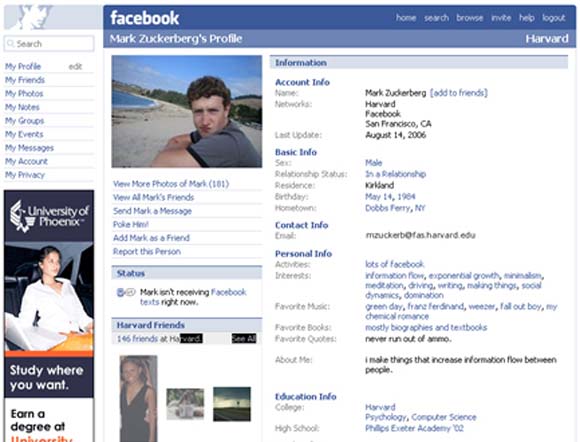This screenshot has height=442, width=580.
Task: Open the home link in top navigation
Action: click(x=406, y=18)
